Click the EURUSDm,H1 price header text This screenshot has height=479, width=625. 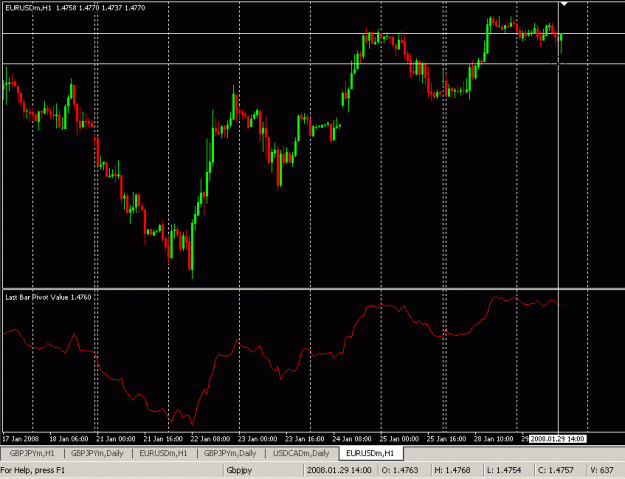click(x=75, y=8)
